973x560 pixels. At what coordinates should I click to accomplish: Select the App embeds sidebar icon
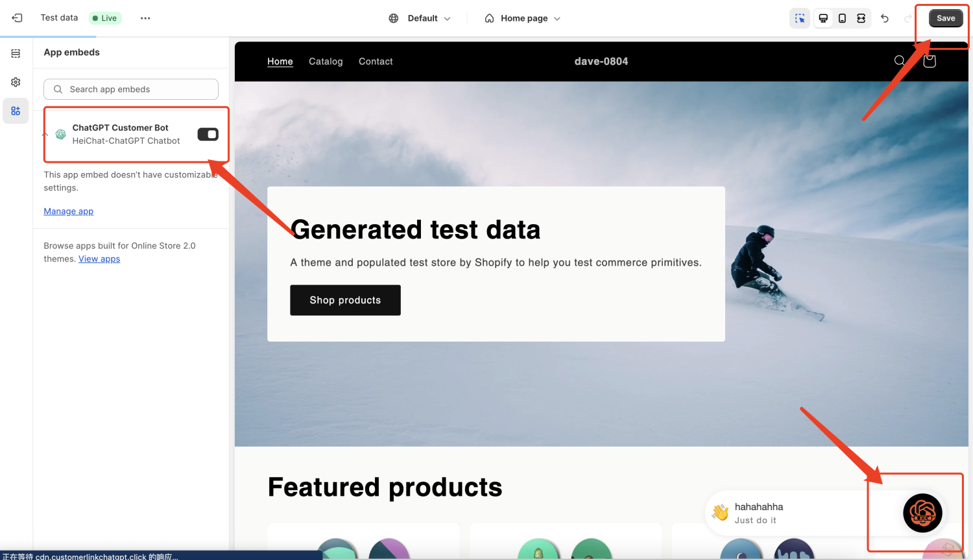point(16,111)
